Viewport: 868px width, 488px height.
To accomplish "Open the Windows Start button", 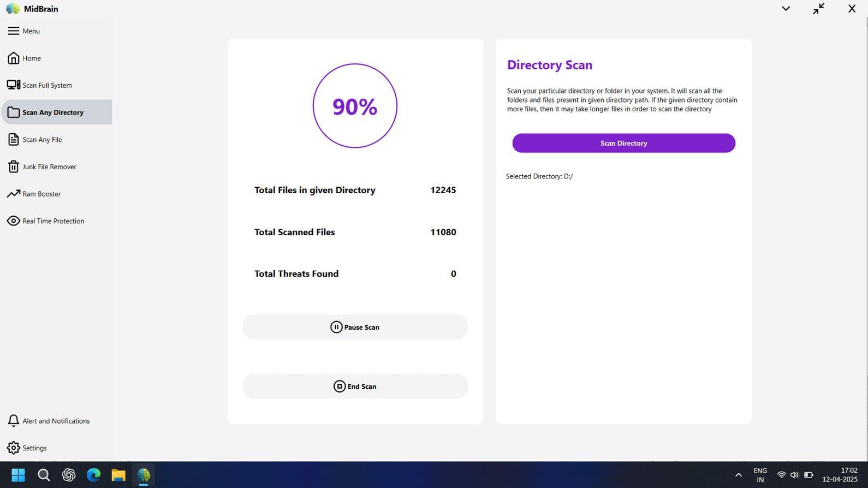I will pos(18,475).
